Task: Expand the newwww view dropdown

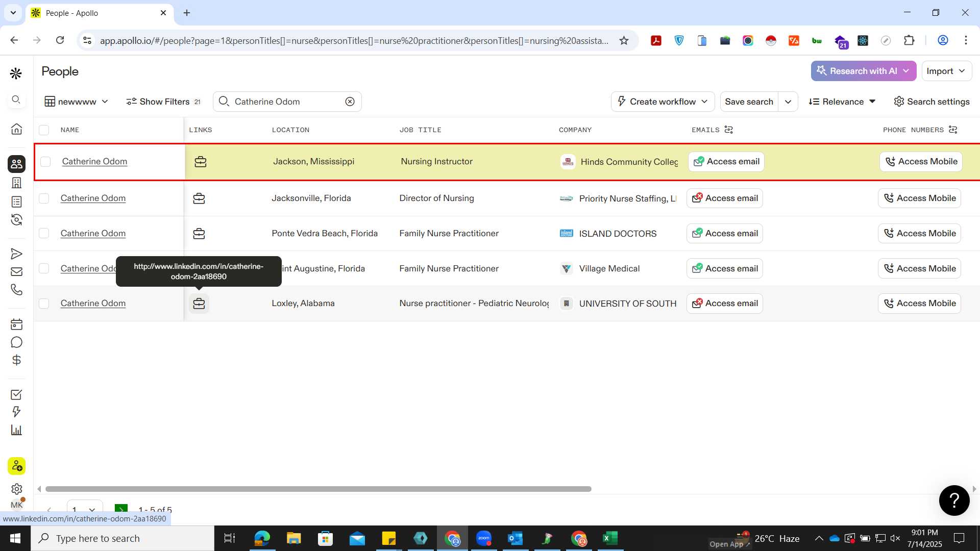Action: pos(77,102)
